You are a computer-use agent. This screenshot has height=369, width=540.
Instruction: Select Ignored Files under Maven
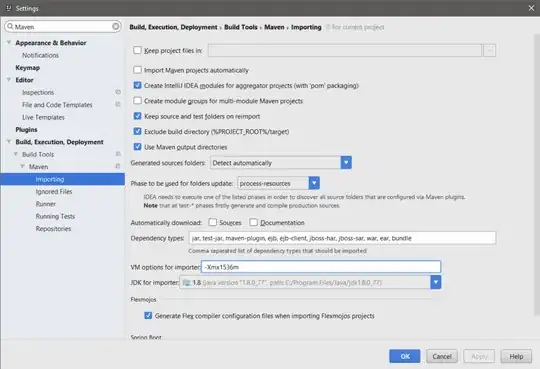tap(54, 192)
